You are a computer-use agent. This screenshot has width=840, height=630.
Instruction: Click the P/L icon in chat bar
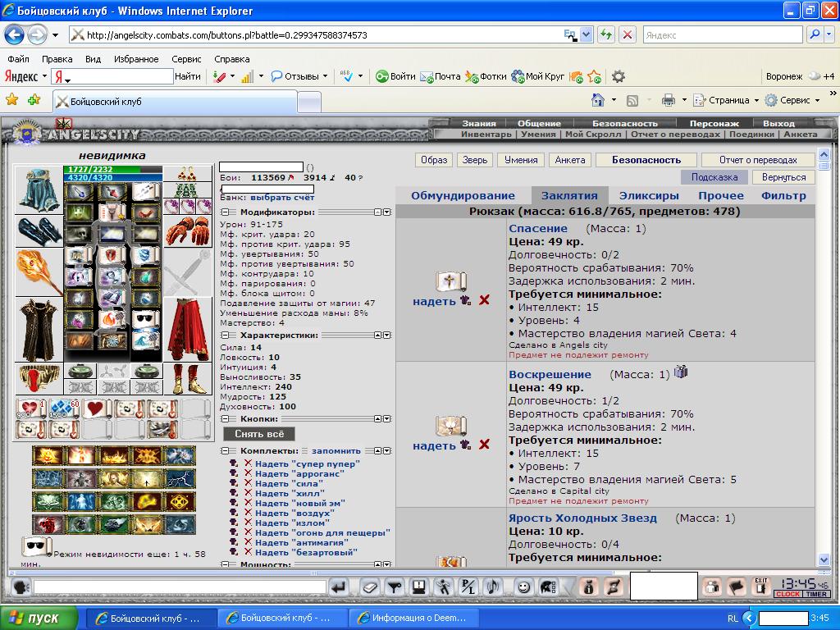click(468, 587)
